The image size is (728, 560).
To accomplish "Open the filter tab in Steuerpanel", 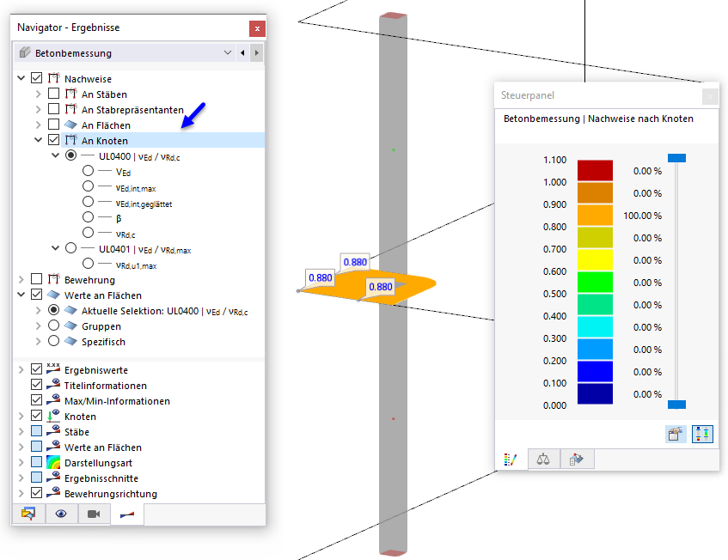I will coord(576,460).
